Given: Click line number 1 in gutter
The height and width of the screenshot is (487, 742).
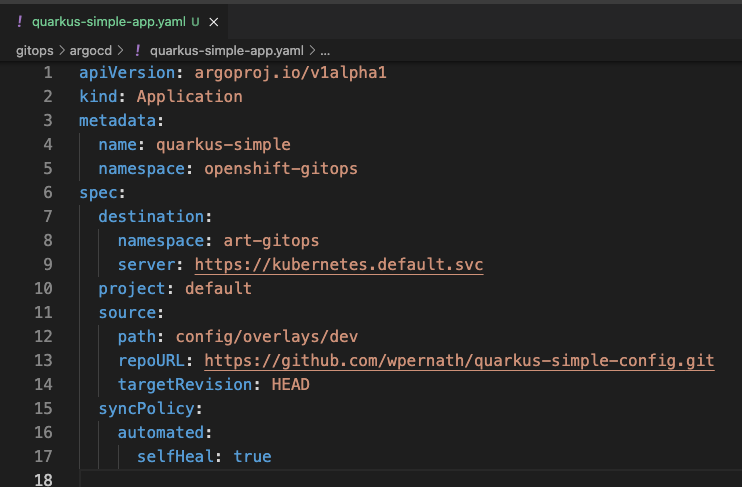Looking at the screenshot, I should pyautogui.click(x=48, y=73).
